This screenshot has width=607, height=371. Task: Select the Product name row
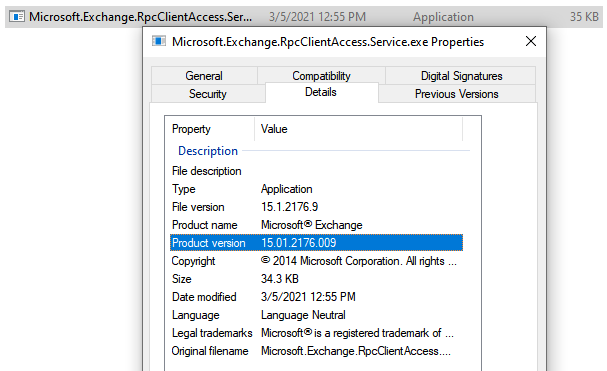coord(316,225)
